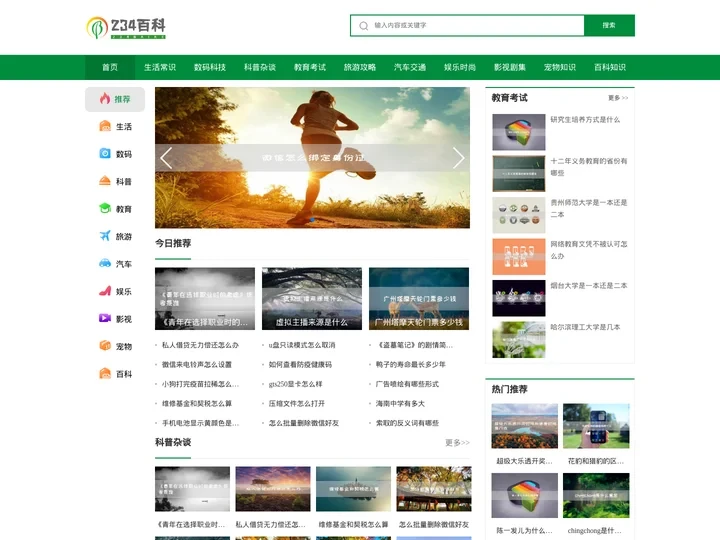The height and width of the screenshot is (540, 720).
Task: Open 鸭子的寿命最长多少年 list item
Action: (411, 365)
